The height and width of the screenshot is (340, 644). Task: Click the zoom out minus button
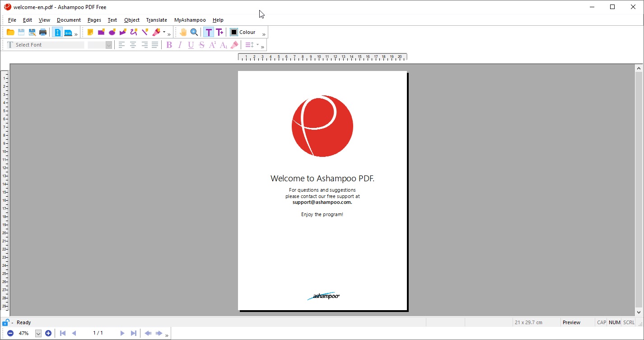pyautogui.click(x=10, y=333)
